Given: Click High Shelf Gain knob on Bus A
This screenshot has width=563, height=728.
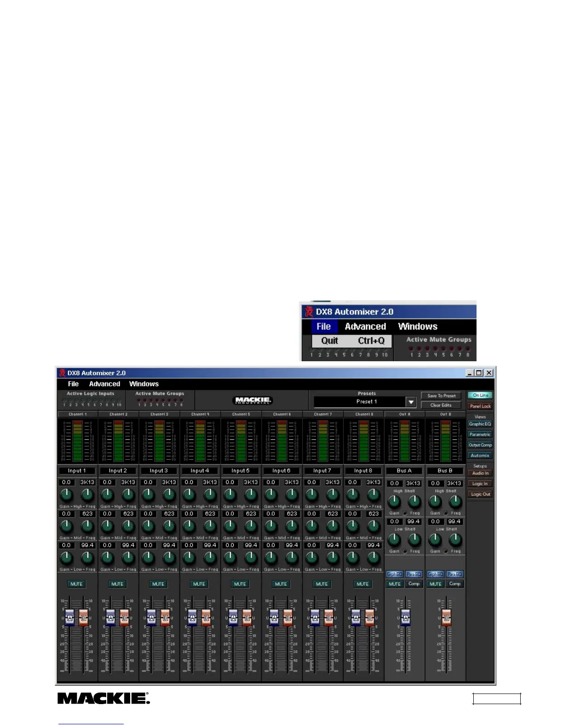Looking at the screenshot, I should tap(394, 502).
